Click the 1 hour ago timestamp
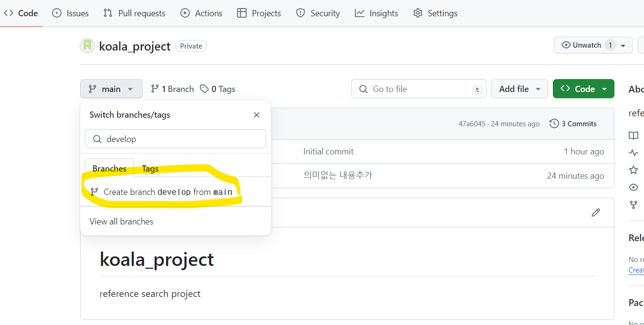 (x=584, y=152)
